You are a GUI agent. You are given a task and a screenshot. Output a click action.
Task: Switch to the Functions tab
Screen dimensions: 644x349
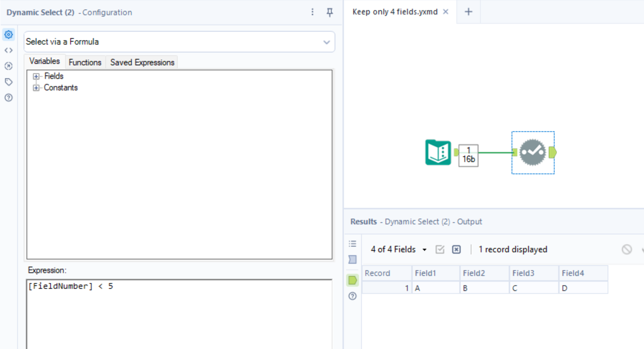tap(85, 62)
